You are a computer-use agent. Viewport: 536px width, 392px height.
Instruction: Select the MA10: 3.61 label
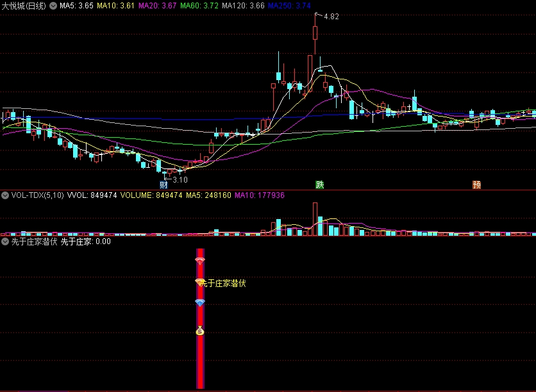coord(116,6)
